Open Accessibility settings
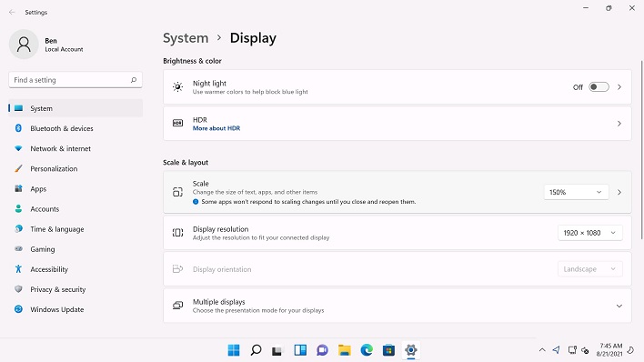The width and height of the screenshot is (644, 362). pos(75,269)
